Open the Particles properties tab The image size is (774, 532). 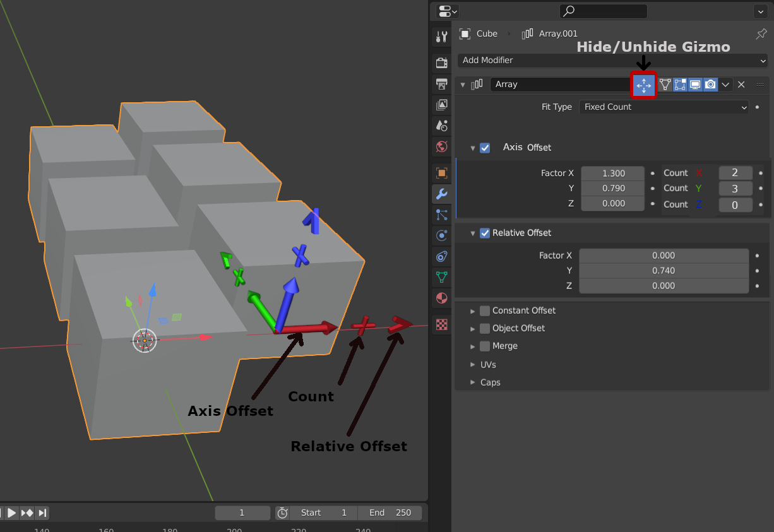(x=442, y=215)
